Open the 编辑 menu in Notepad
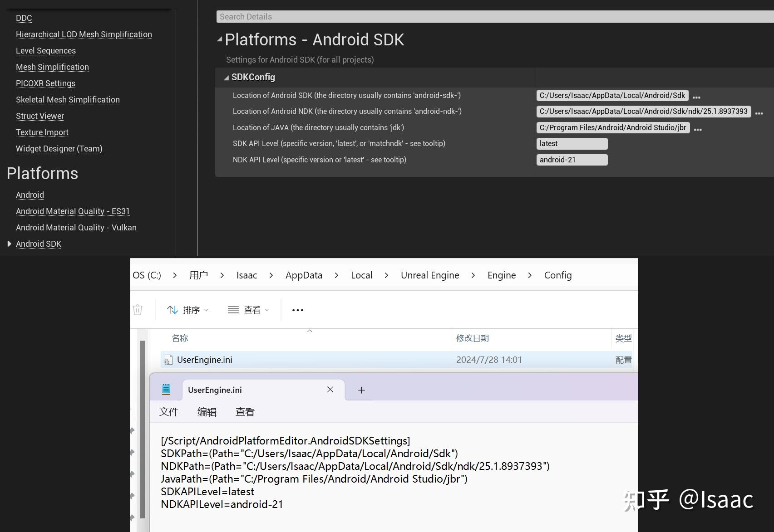 click(x=207, y=411)
